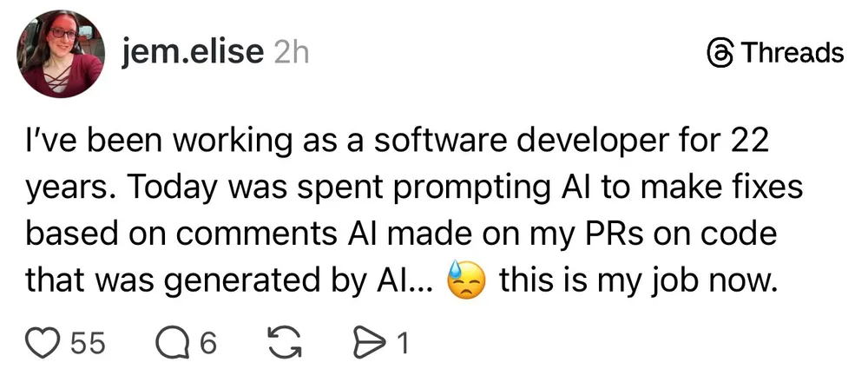Click the phrase "this is my job now."
This screenshot has height=382, width=868.
637,281
